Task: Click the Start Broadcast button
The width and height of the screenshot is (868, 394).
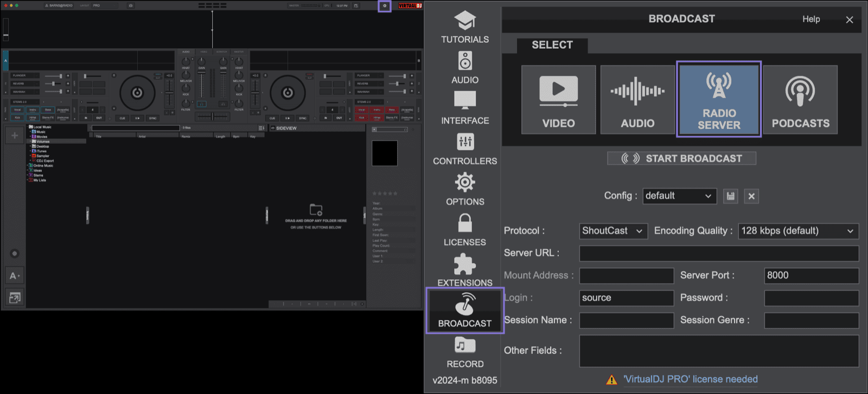Action: (x=682, y=158)
